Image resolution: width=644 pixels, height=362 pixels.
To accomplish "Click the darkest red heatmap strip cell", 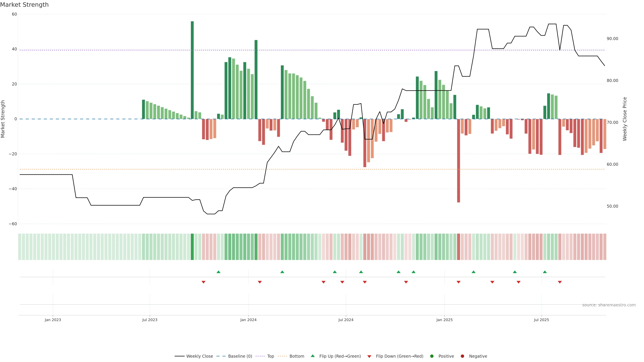I will tap(459, 247).
